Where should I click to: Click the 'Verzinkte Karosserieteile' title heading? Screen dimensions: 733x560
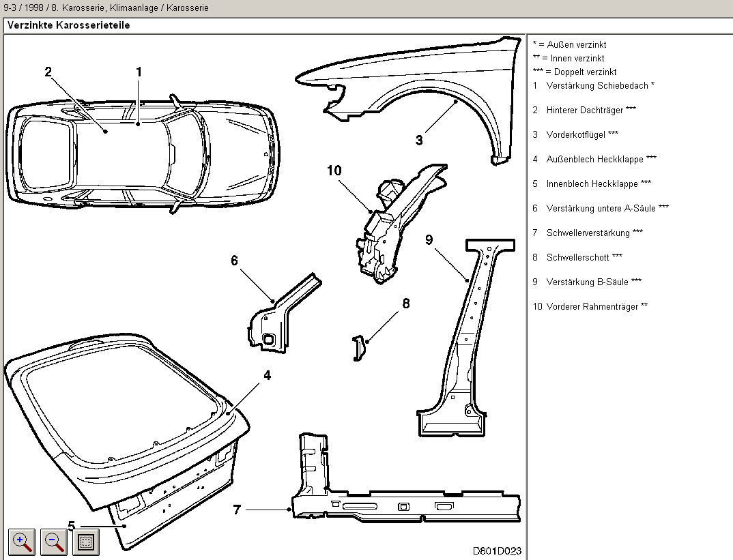click(69, 25)
